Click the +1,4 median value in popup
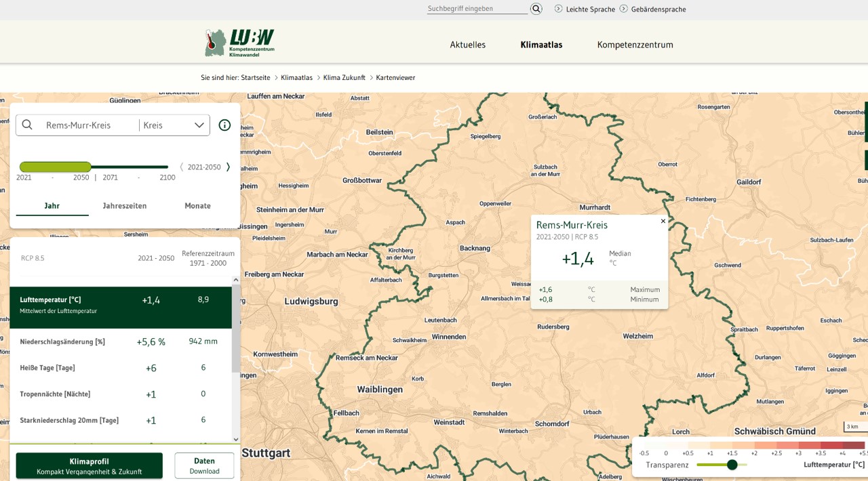The height and width of the screenshot is (481, 868). pyautogui.click(x=578, y=258)
